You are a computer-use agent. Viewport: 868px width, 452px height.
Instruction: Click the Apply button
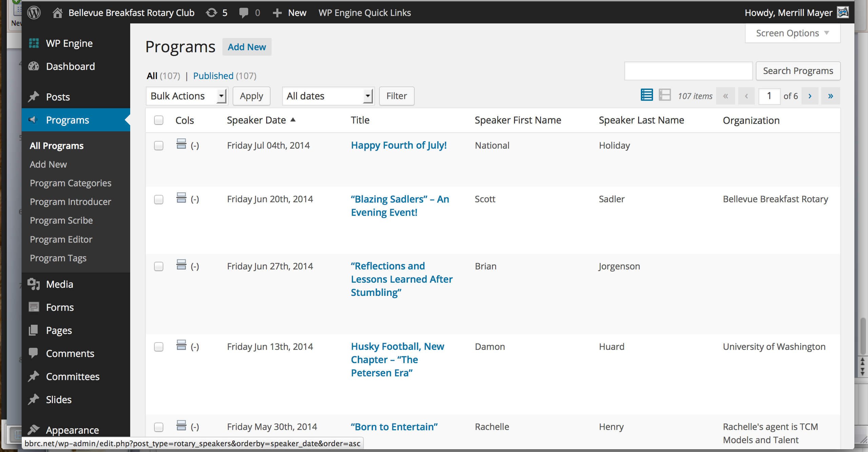coord(251,96)
